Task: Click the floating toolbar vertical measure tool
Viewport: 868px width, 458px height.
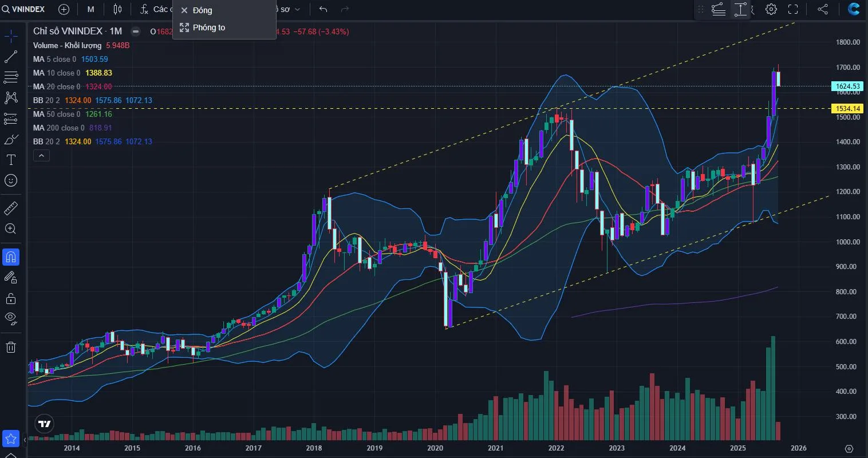Action: pos(740,9)
